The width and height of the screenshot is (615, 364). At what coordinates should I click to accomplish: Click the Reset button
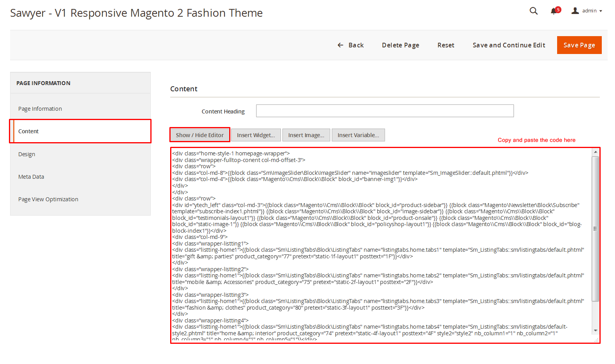[446, 45]
